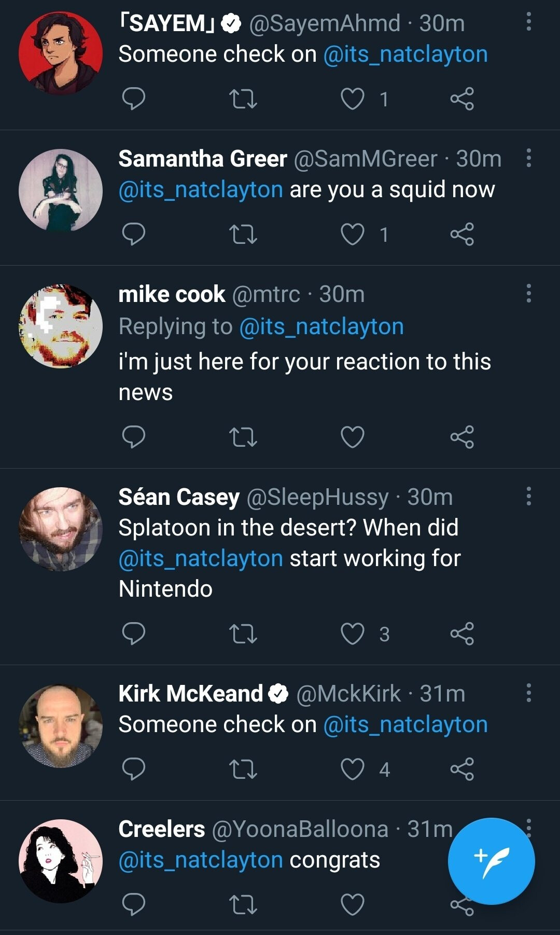Like SAYEM's tweet
This screenshot has height=935, width=560.
[353, 99]
